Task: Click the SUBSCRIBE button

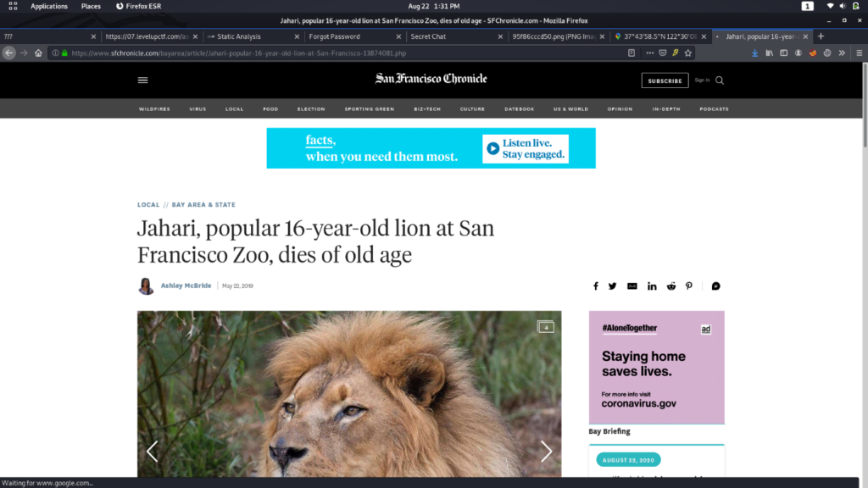Action: (x=665, y=80)
